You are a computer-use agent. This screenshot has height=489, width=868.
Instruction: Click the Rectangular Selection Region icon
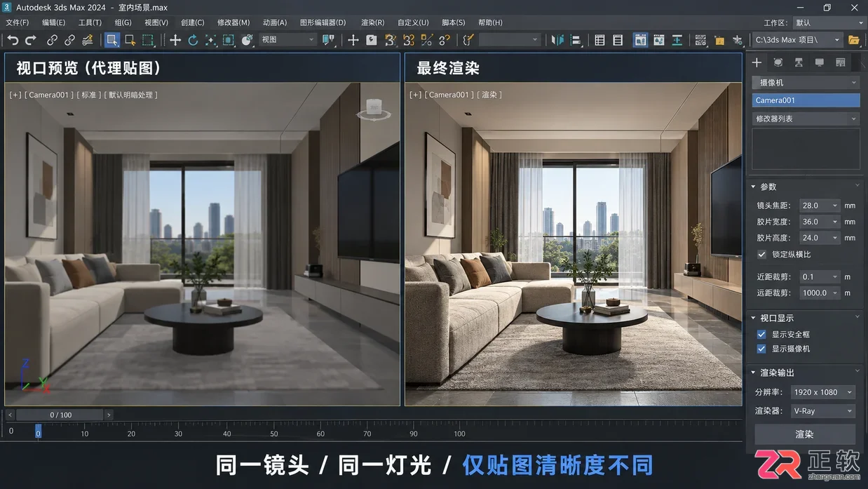148,40
